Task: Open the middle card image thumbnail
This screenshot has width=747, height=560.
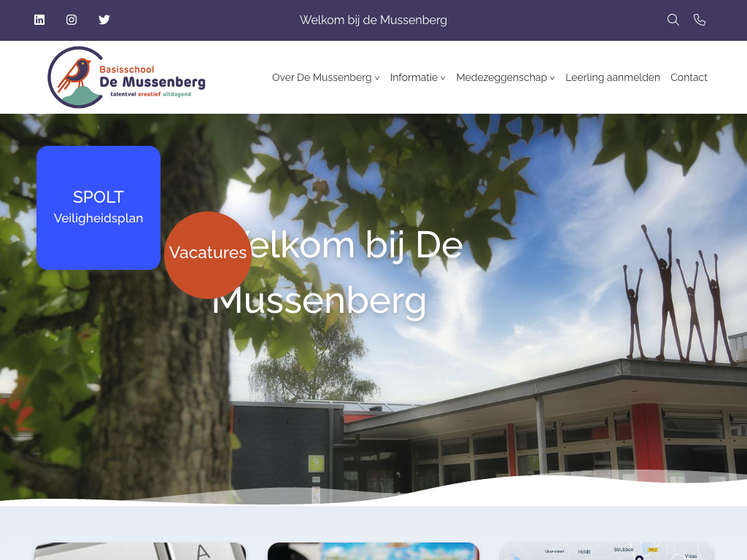Action: coord(373,551)
